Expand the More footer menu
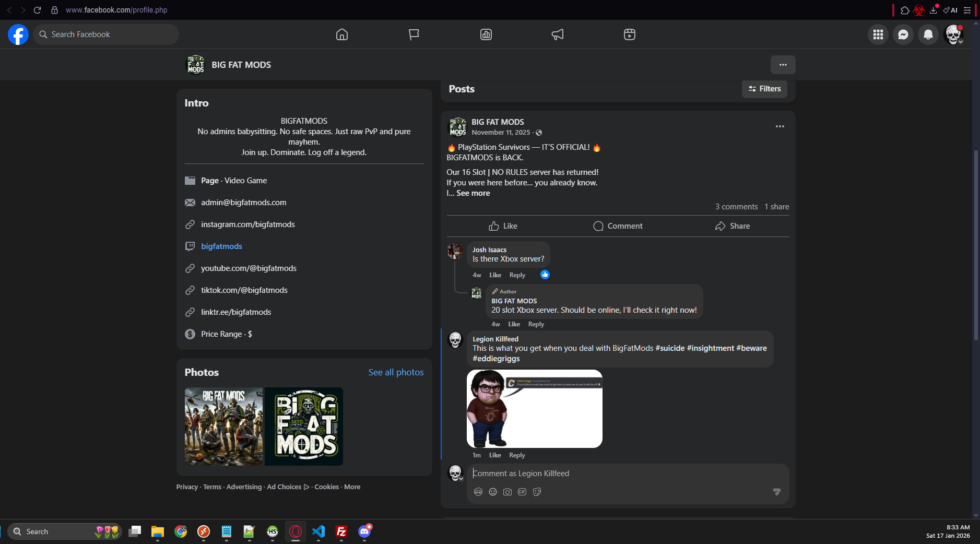Screen dimensions: 980x544 point(352,487)
